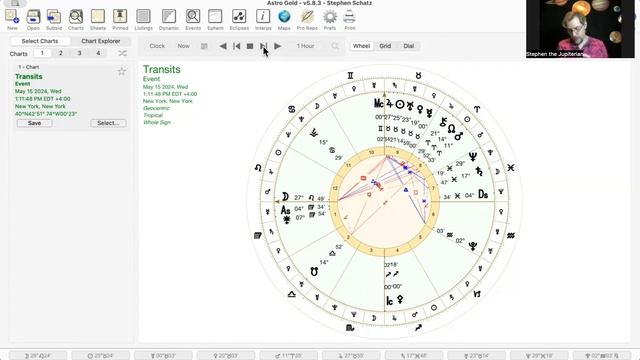Screen dimensions: 640x360
Task: Select chart slot 1
Action: [42, 53]
